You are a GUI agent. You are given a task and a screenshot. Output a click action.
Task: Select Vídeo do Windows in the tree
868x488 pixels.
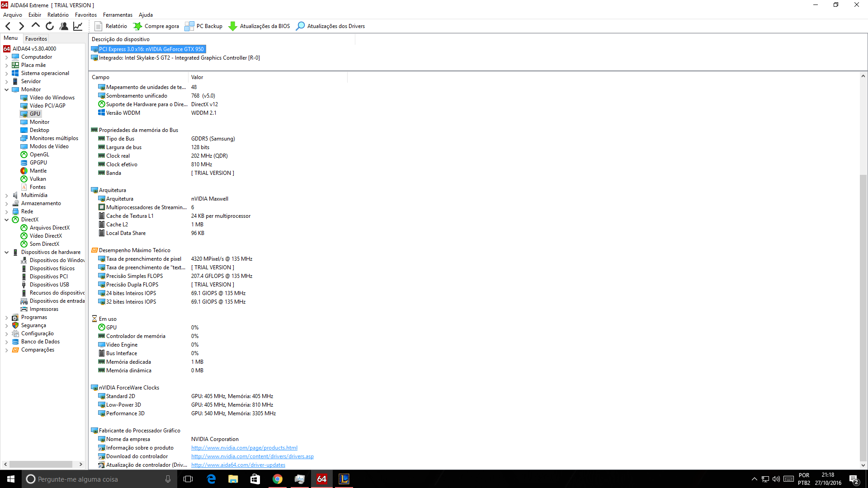point(52,98)
